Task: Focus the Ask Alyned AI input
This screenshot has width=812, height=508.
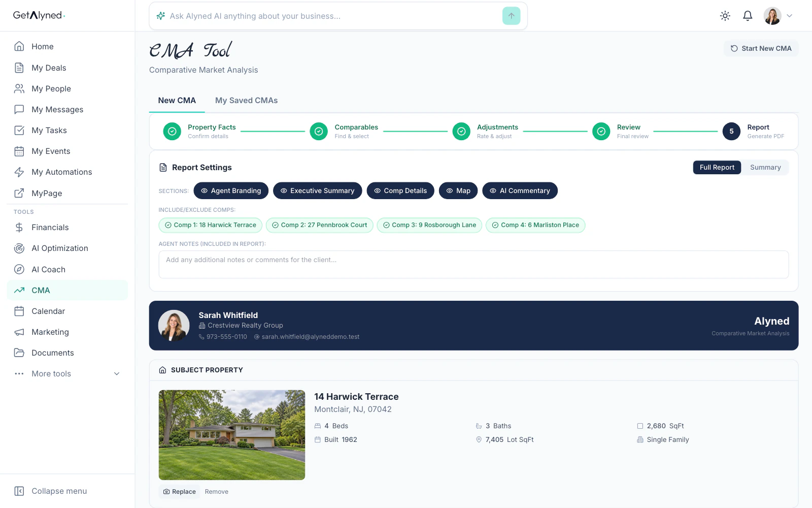Action: pos(332,16)
